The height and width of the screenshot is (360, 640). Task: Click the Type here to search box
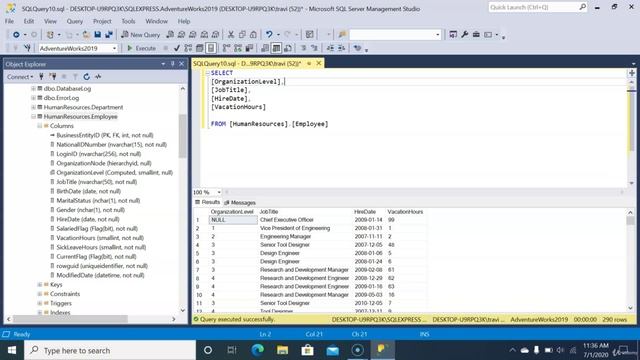coord(110,350)
